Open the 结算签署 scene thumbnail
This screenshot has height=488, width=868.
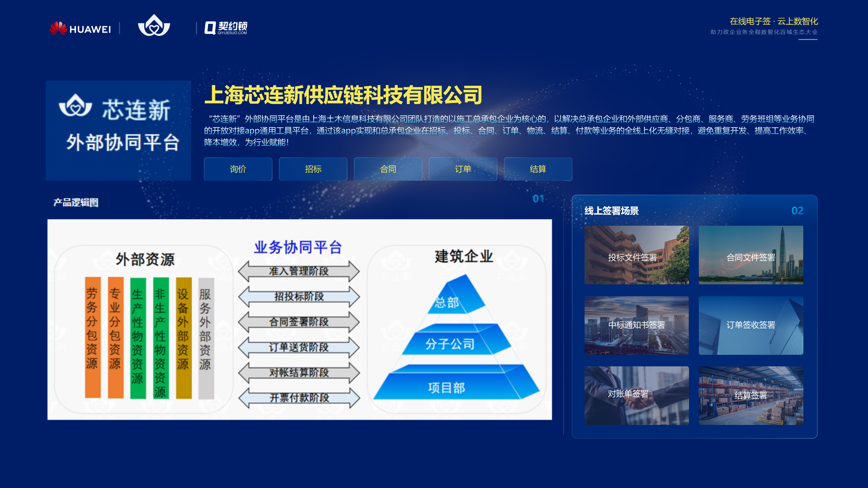pos(751,395)
